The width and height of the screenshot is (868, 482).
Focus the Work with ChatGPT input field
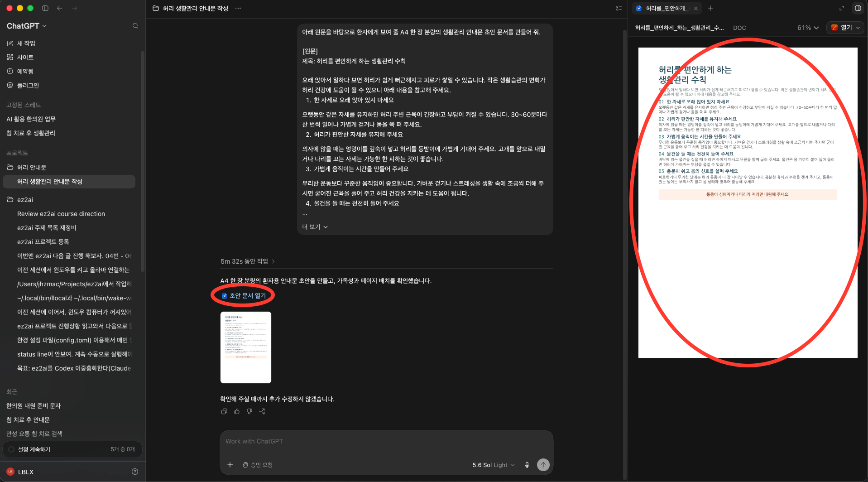pyautogui.click(x=386, y=442)
